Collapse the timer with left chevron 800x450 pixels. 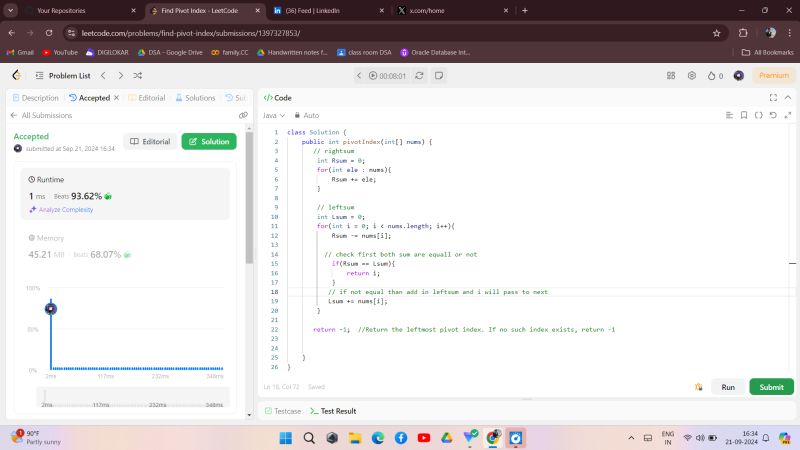359,76
